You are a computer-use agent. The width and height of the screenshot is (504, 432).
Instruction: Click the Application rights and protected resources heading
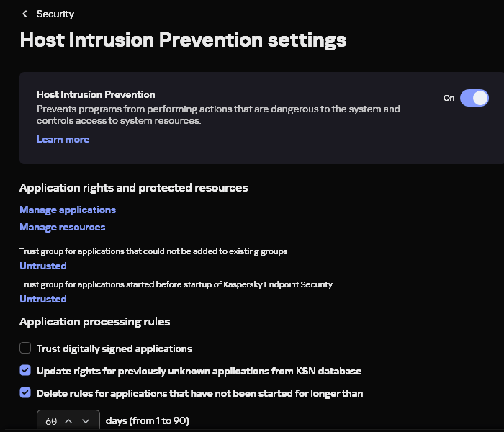point(133,188)
